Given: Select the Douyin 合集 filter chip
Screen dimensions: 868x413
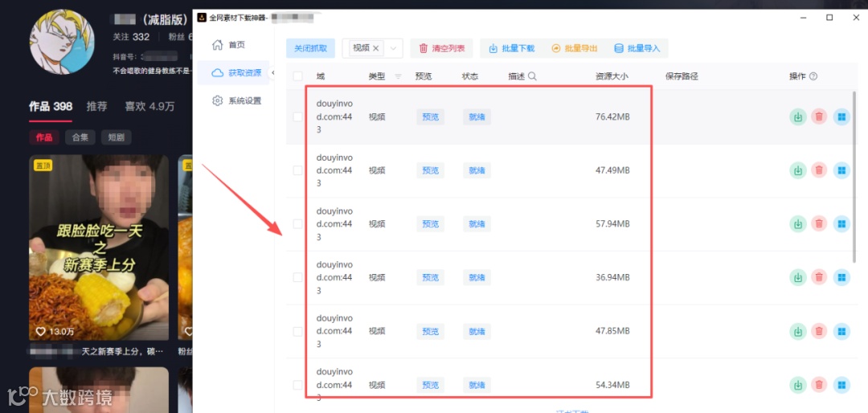Looking at the screenshot, I should click(x=80, y=137).
